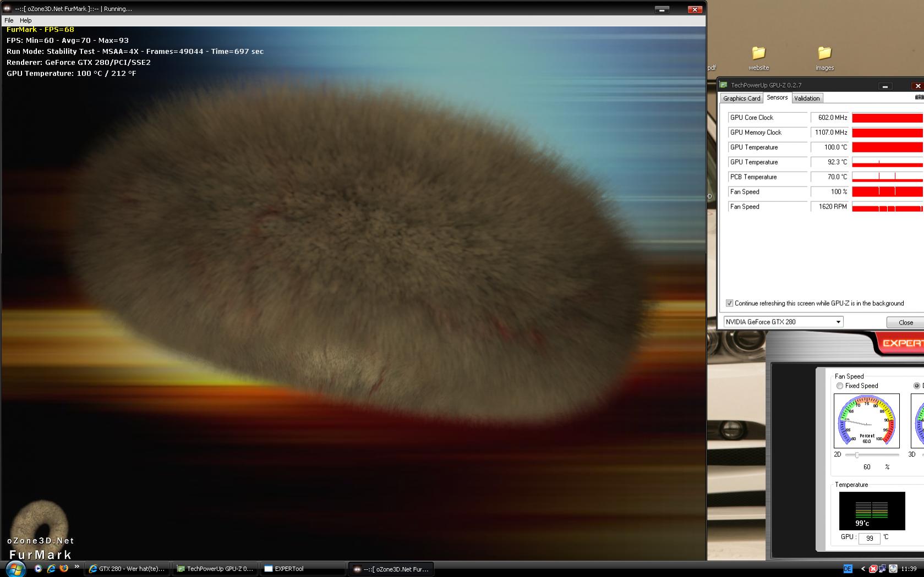Minimize the FurMark window
The image size is (924, 577).
(x=662, y=9)
